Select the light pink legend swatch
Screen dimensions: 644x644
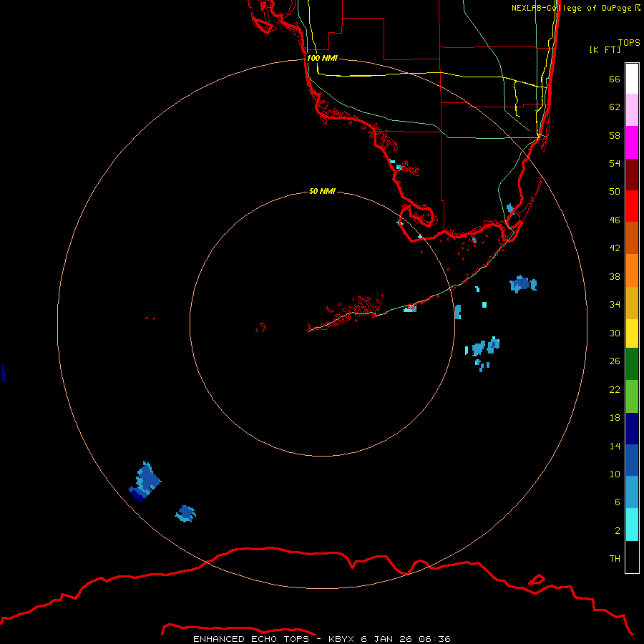point(632,109)
